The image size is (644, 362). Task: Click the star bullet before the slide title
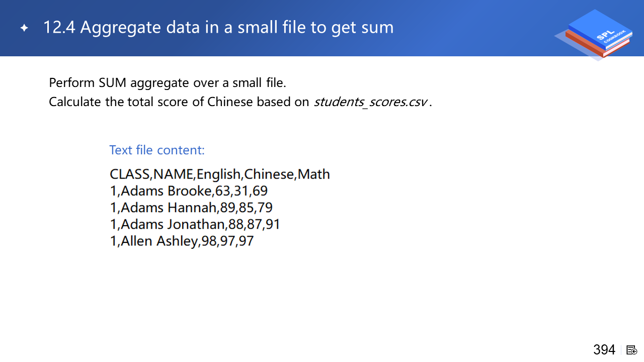(24, 28)
